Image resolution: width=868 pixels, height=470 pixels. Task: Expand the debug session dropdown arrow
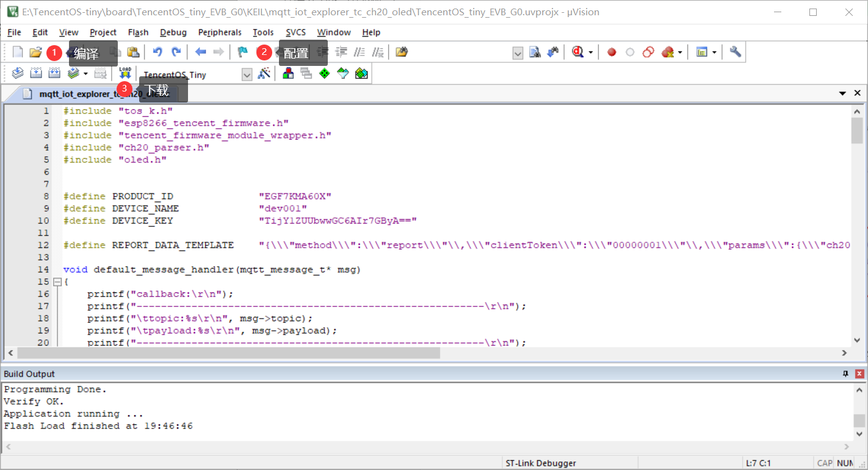(x=590, y=52)
